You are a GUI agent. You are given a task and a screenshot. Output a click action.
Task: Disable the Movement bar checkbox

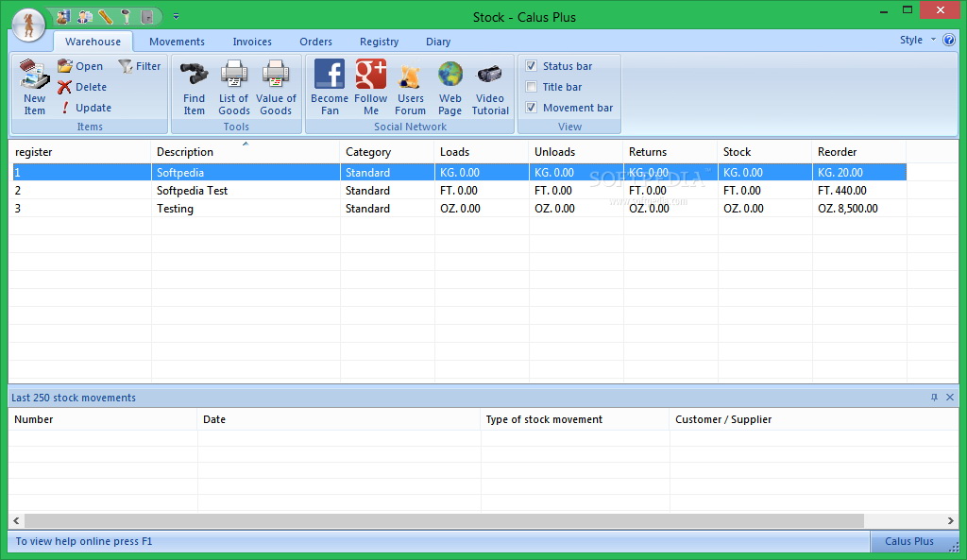point(532,108)
